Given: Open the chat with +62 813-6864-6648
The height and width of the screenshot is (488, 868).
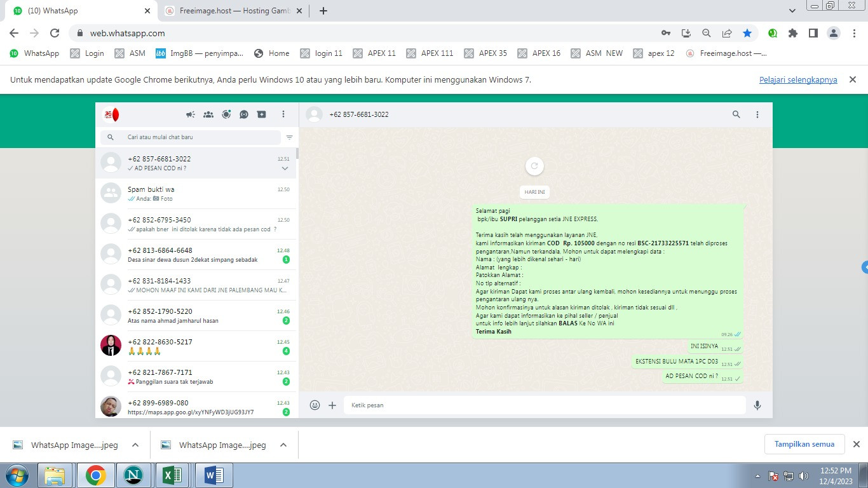Looking at the screenshot, I should [196, 254].
